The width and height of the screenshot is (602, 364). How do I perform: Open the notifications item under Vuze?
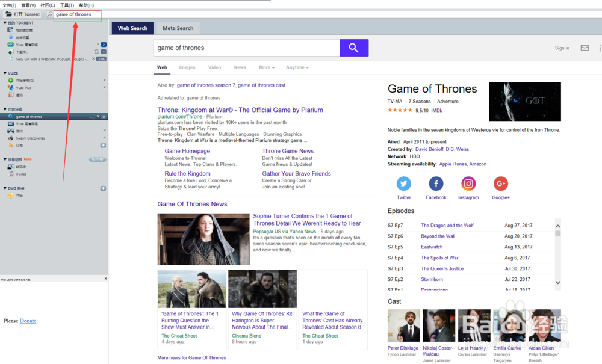point(16,95)
